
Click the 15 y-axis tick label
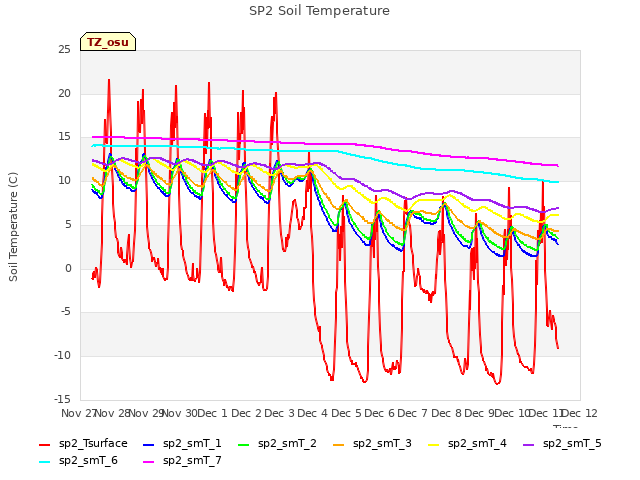(x=64, y=137)
